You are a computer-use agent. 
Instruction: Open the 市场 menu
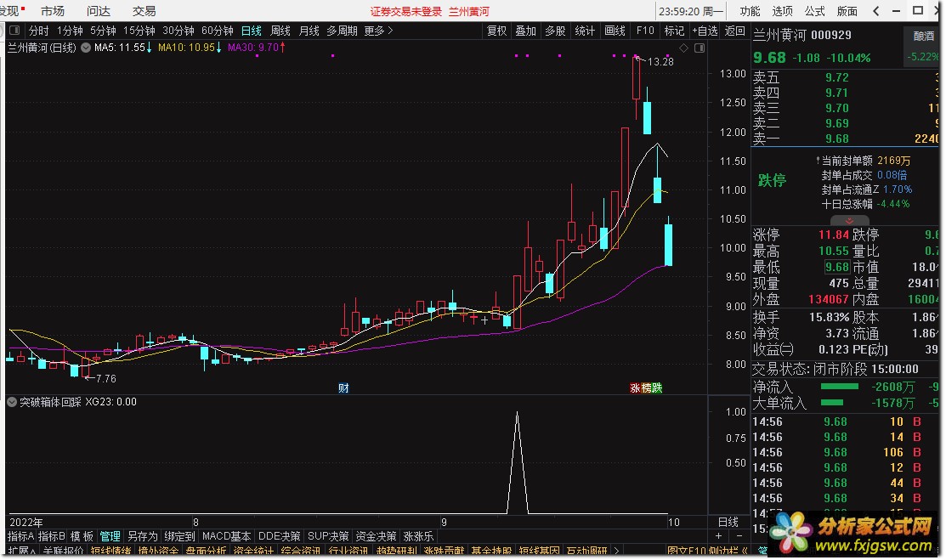pos(53,11)
